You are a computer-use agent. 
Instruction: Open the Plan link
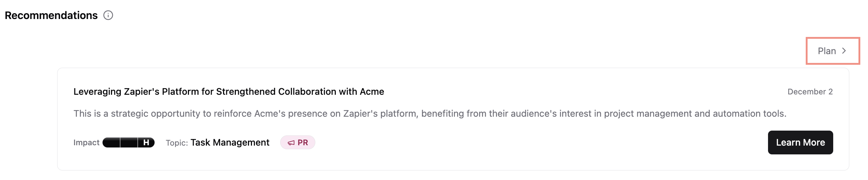pyautogui.click(x=827, y=51)
